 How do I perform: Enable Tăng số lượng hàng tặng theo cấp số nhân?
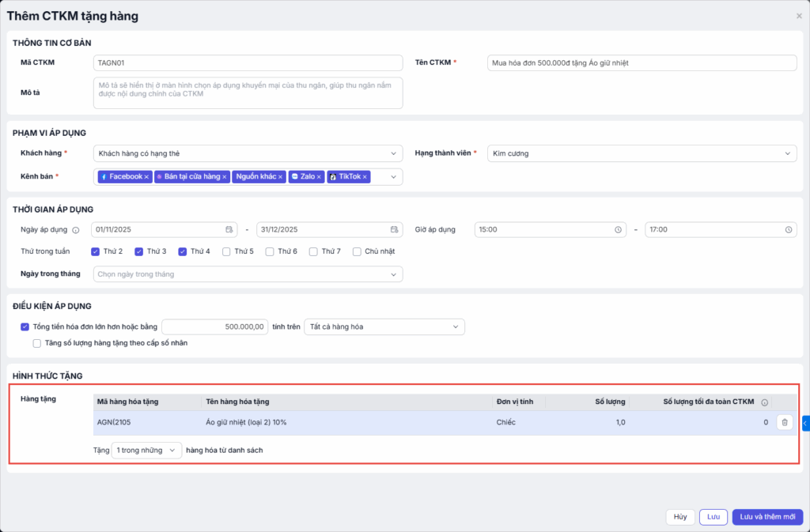(x=37, y=343)
